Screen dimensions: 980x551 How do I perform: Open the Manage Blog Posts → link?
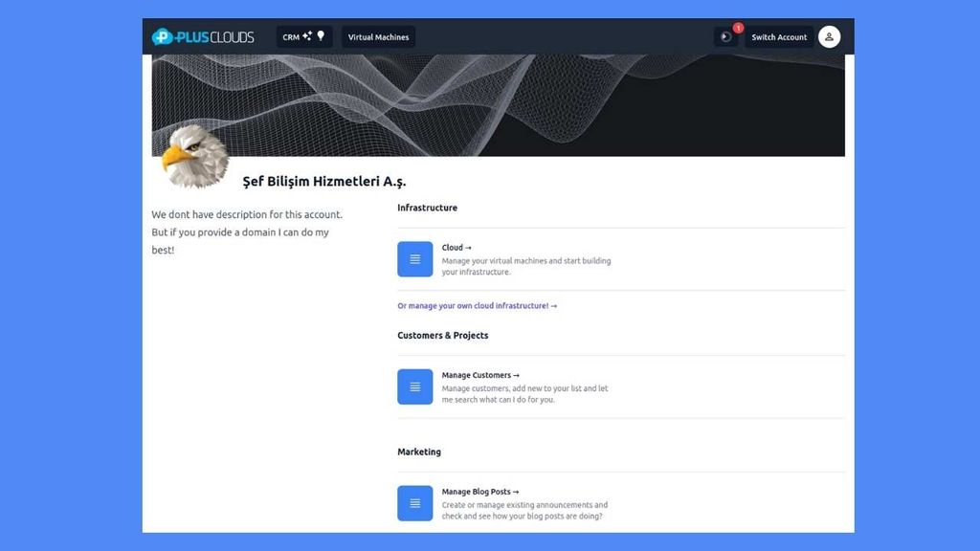pos(480,492)
